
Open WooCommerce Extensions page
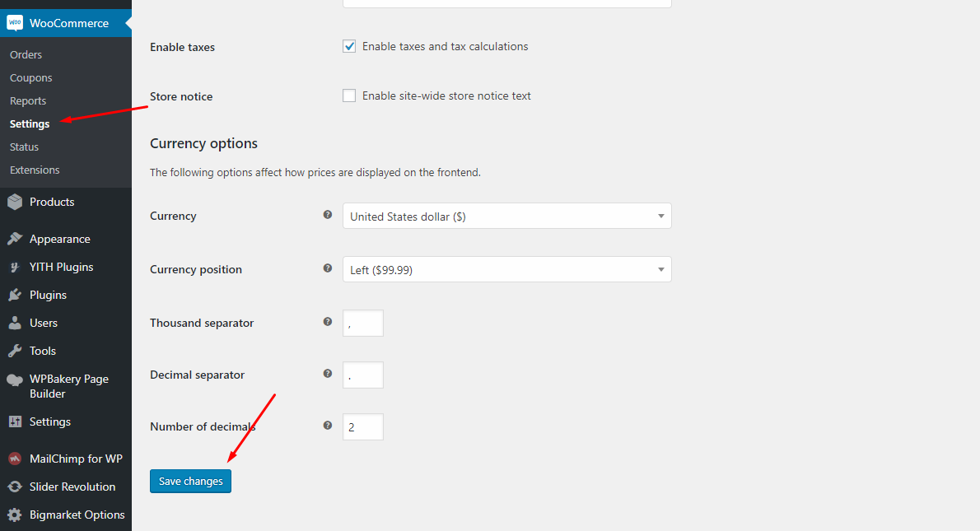[35, 170]
